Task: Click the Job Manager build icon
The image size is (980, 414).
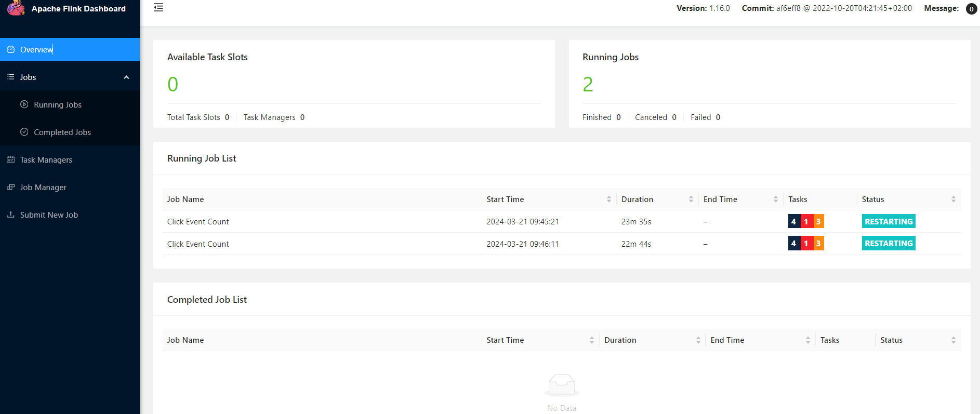Action: pyautogui.click(x=10, y=187)
